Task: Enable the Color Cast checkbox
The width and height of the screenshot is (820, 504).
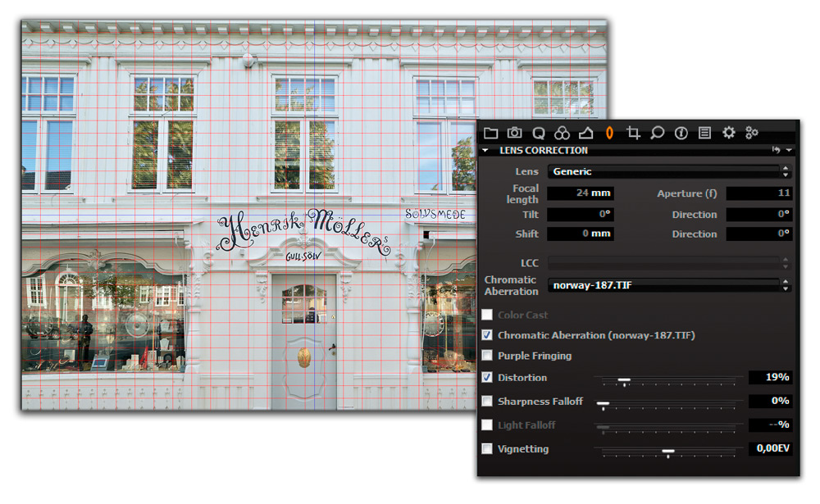Action: pos(487,315)
